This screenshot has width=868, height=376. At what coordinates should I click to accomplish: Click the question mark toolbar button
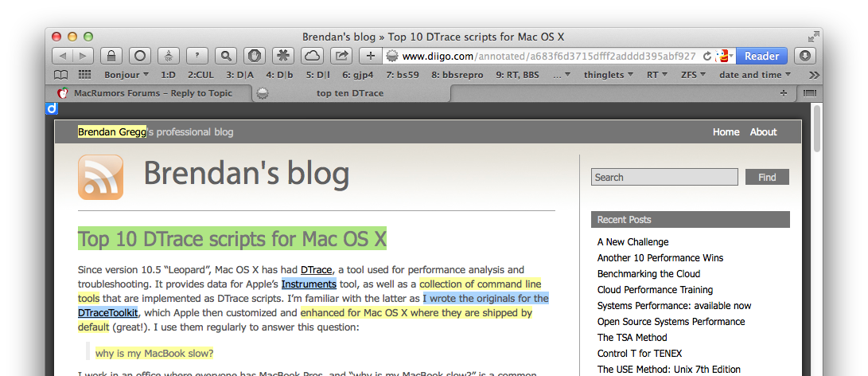tap(197, 56)
